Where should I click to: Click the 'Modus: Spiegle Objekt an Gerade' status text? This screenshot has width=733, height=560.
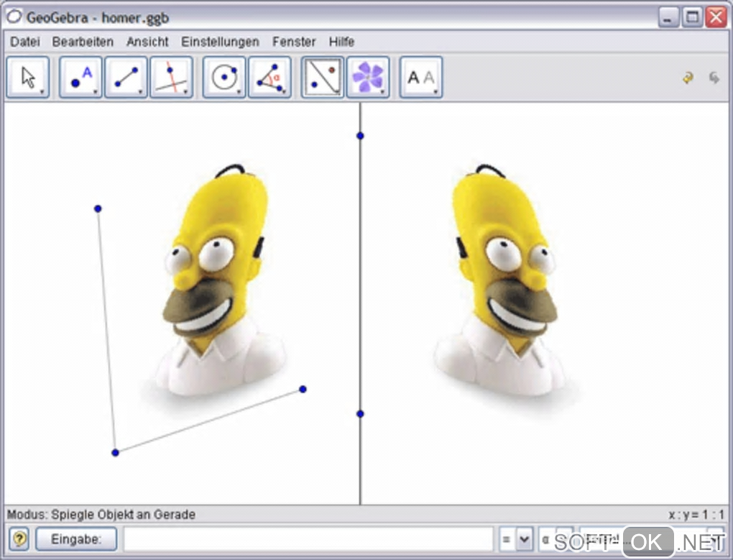tap(101, 515)
